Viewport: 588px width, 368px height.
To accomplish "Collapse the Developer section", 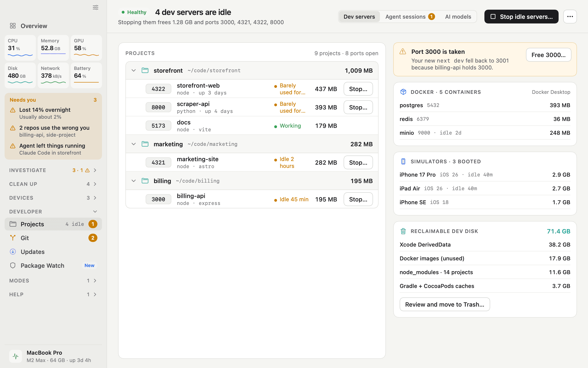I will click(x=53, y=212).
